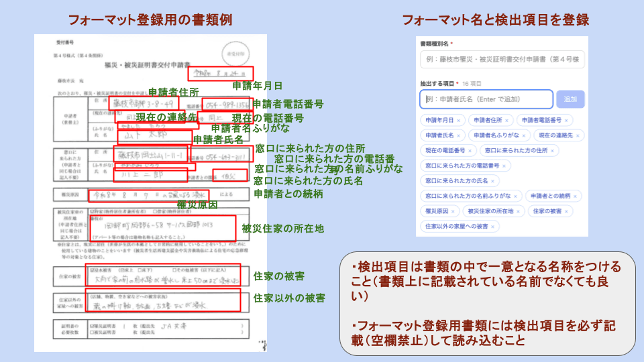Click the note about 検出項目は書類の中で一意となる名称

[x=486, y=282]
